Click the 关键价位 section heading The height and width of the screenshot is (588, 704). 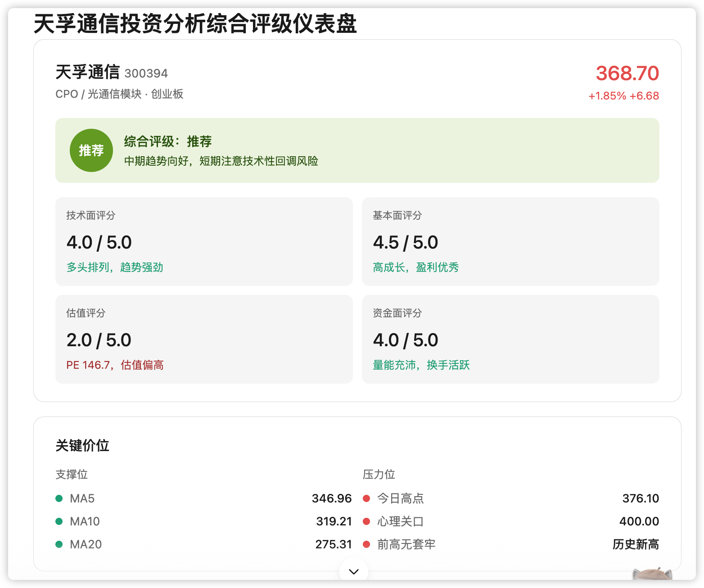point(82,446)
